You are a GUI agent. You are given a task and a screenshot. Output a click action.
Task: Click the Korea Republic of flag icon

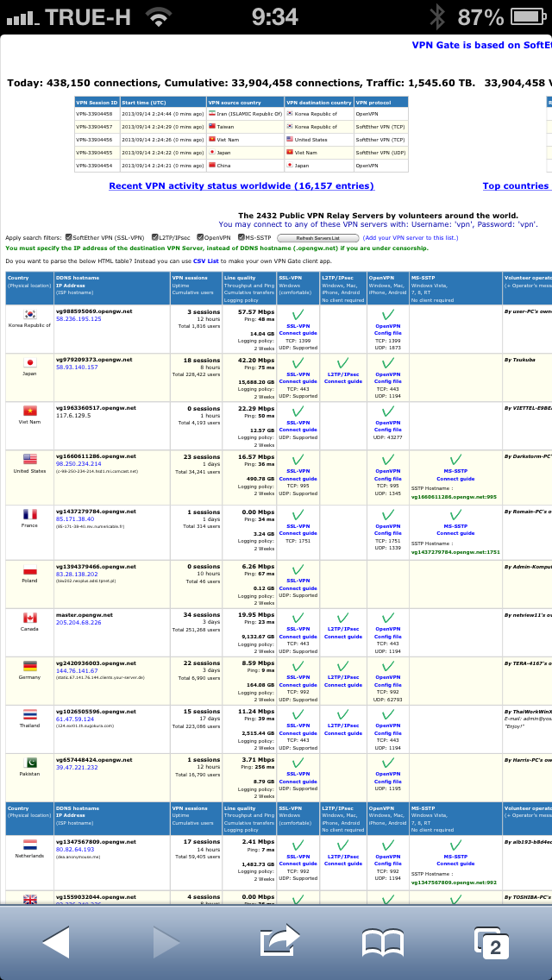coord(29,314)
